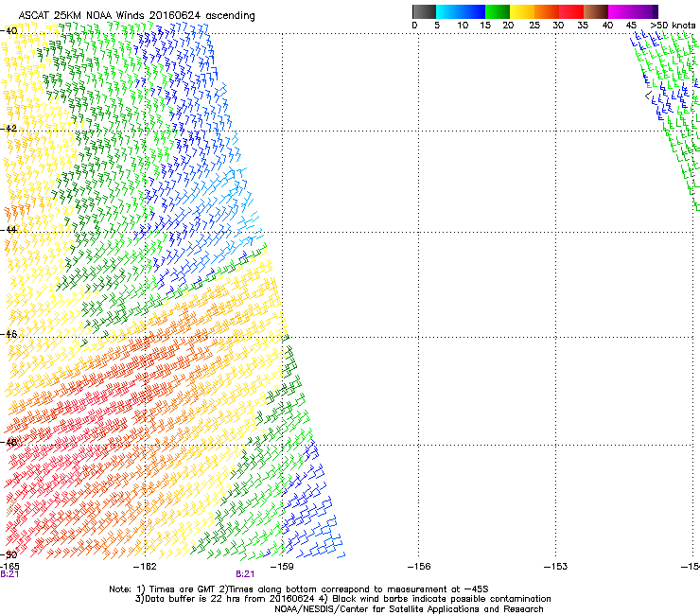Click the purple '8:21' time near -159

coord(245,574)
